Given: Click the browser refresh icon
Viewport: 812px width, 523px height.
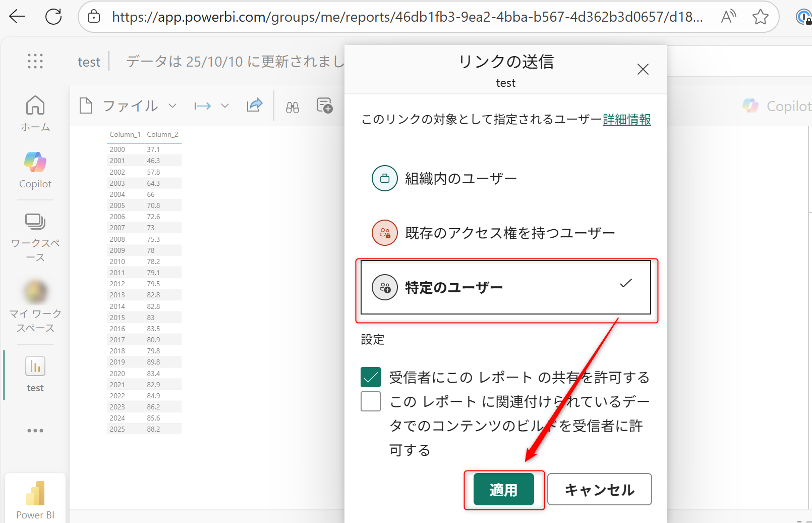Looking at the screenshot, I should tap(53, 17).
